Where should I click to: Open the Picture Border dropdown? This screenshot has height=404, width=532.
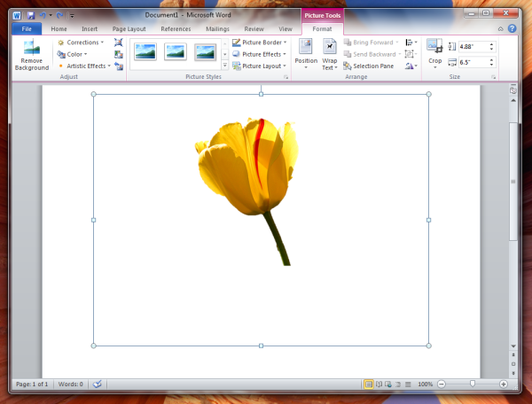[x=260, y=43]
